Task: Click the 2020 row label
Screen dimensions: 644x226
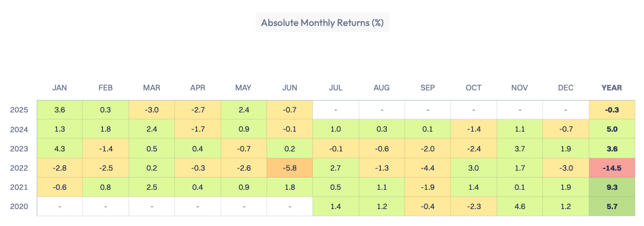Action: (19, 207)
